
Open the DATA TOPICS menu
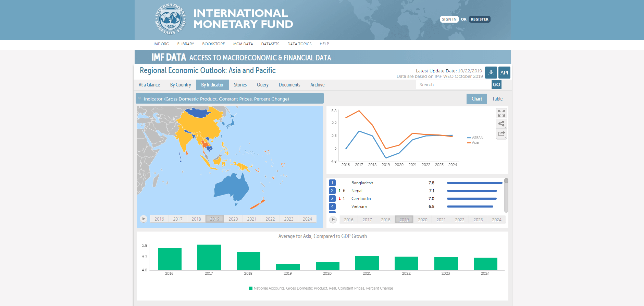[299, 44]
